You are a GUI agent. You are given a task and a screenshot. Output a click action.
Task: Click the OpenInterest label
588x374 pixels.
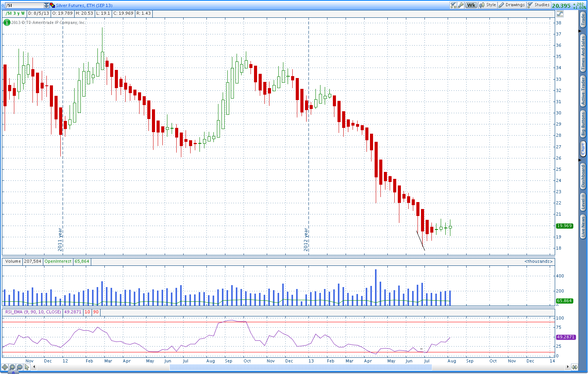58,261
